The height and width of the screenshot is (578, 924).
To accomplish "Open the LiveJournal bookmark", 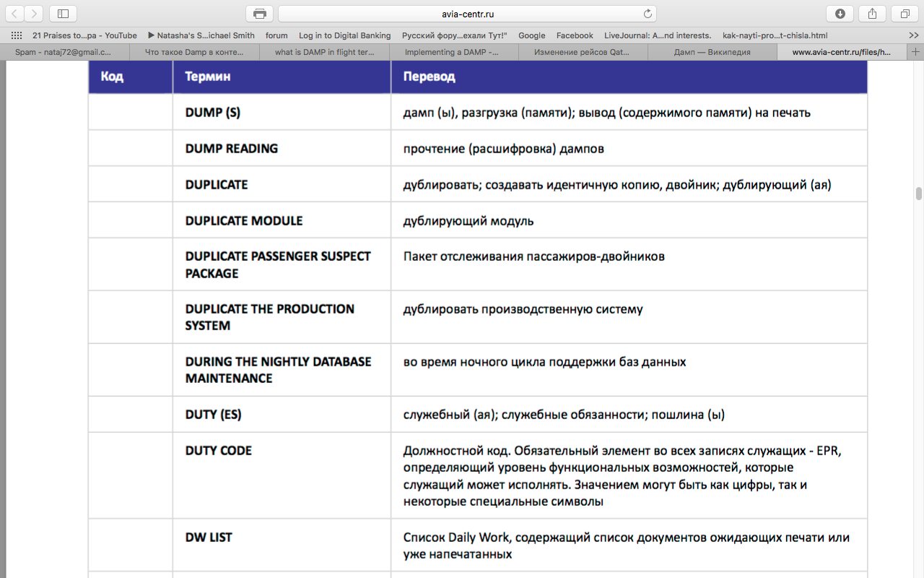I will (657, 35).
